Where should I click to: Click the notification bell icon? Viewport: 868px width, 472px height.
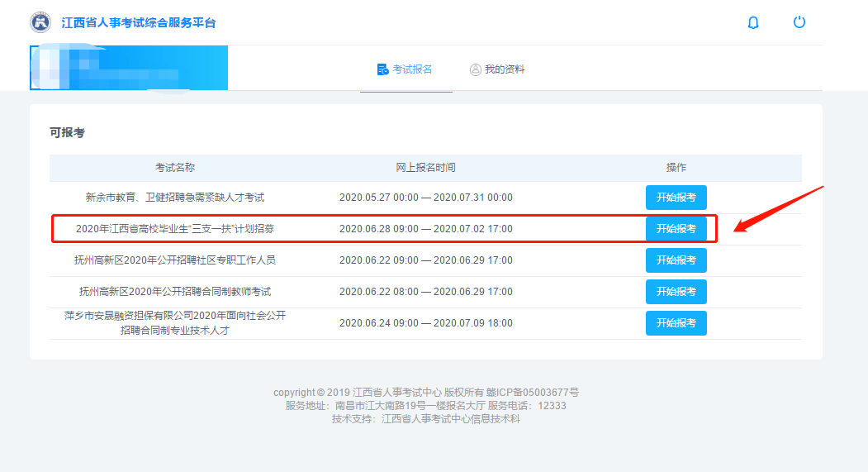coord(753,22)
